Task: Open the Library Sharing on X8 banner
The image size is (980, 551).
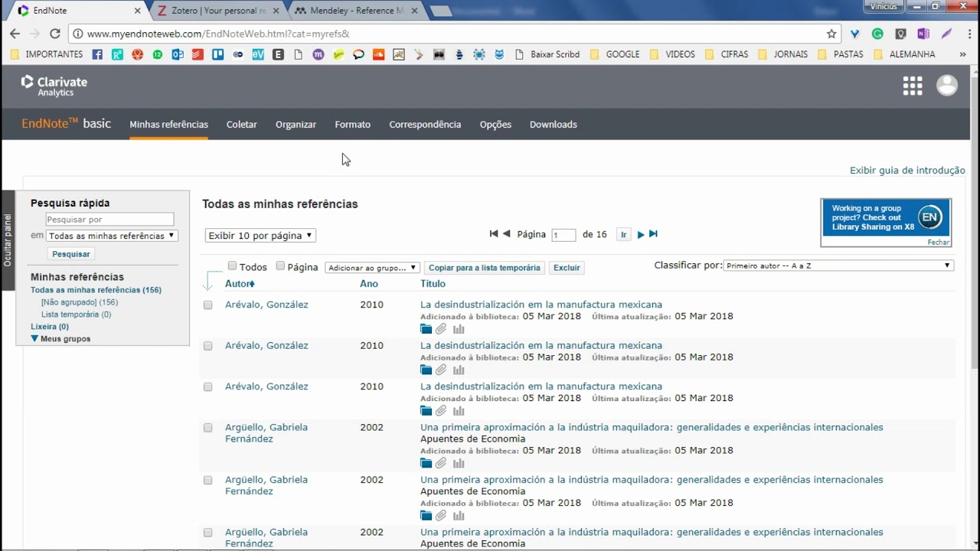Action: pyautogui.click(x=886, y=217)
